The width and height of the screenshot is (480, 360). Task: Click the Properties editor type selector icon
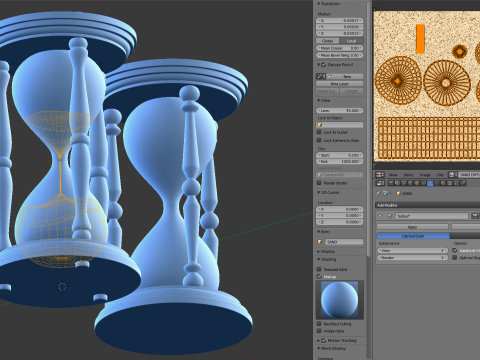pos(380,183)
